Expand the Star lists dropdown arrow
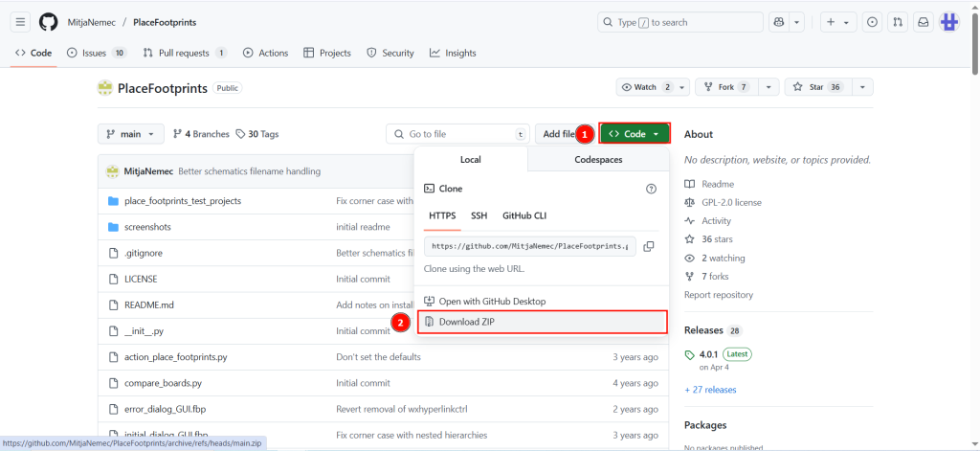Image resolution: width=980 pixels, height=451 pixels. [862, 87]
